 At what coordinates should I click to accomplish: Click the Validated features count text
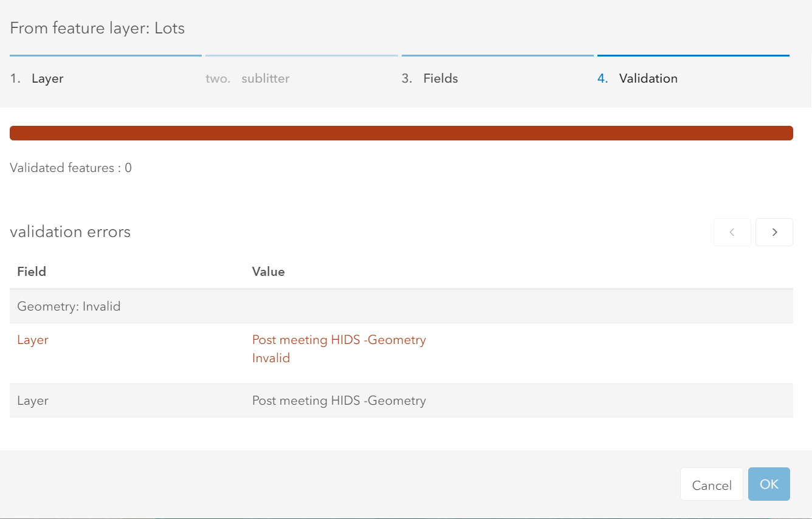71,168
